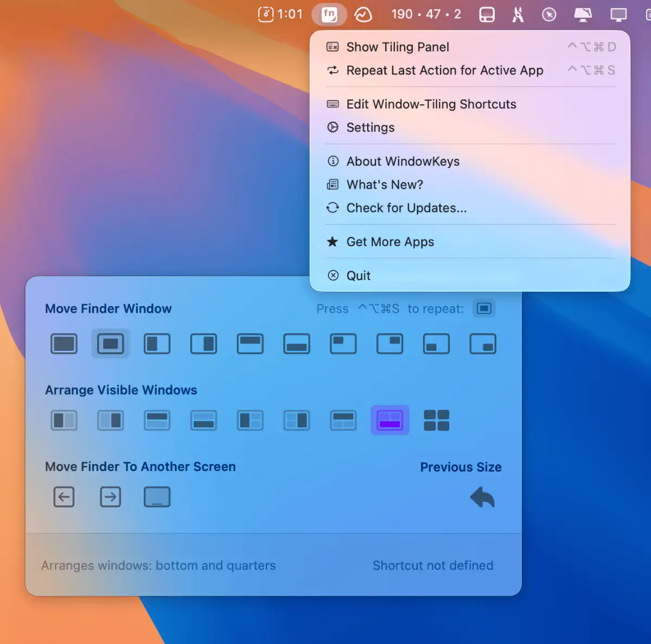Open the What's New? menu item
This screenshot has height=644, width=651.
tap(470, 185)
